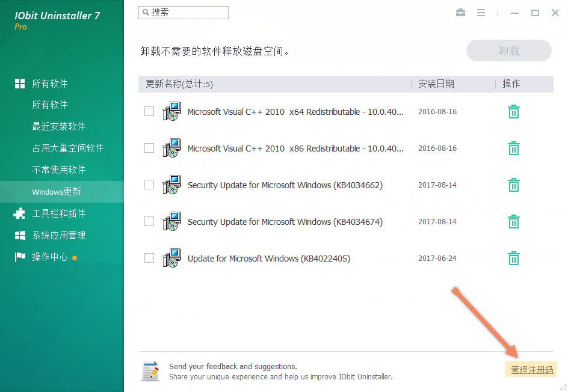Click the Windows logo system apps icon
The height and width of the screenshot is (392, 568).
coord(20,235)
